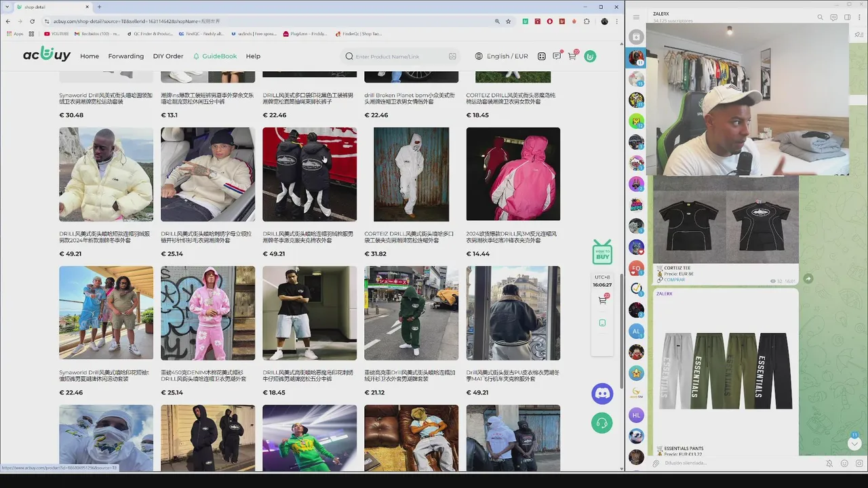Open the browser extensions puzzle icon
Image resolution: width=868 pixels, height=488 pixels.
click(x=587, y=21)
